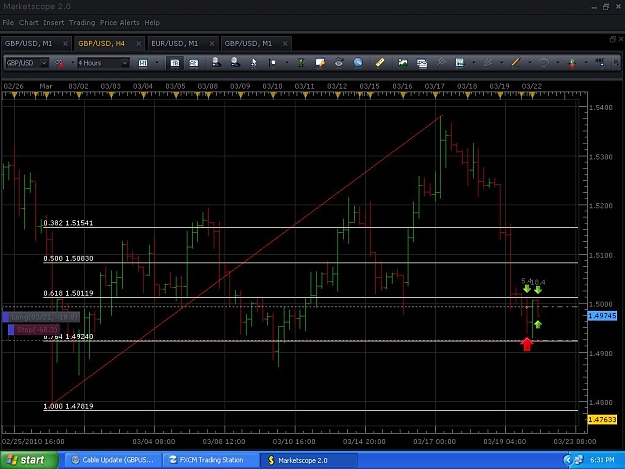Click the add indicator chart icon
This screenshot has height=469, width=625.
coord(460,63)
